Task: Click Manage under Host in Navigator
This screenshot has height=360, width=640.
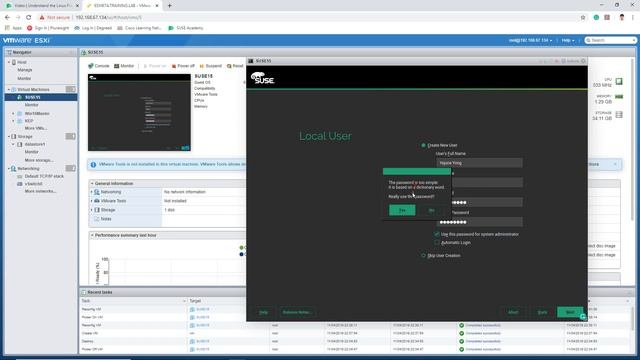Action: coord(25,70)
